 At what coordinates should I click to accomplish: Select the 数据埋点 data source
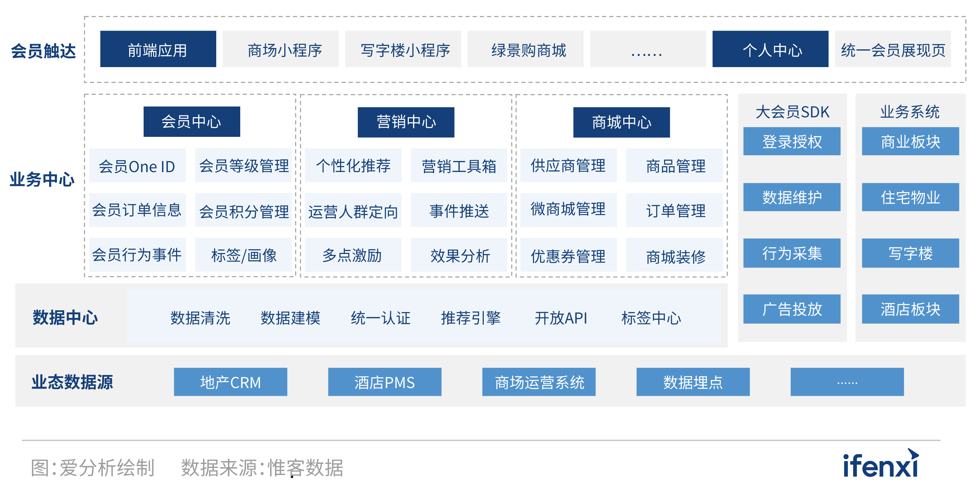692,382
